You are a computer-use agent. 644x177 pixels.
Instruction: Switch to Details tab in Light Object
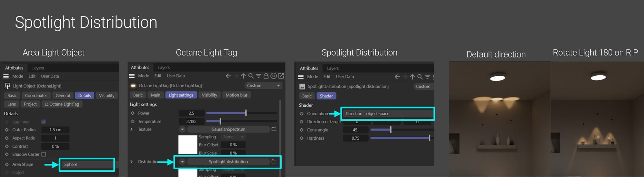[x=84, y=96]
